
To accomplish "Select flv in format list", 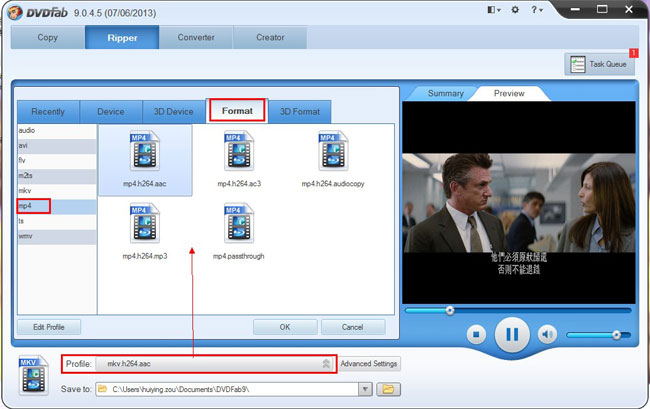I will tap(57, 160).
